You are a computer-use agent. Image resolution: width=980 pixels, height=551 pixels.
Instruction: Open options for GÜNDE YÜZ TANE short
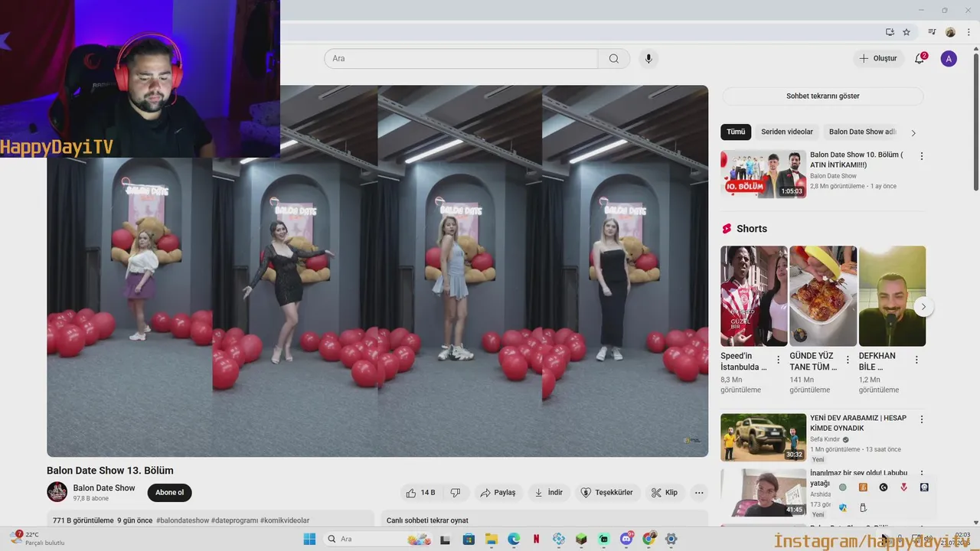pyautogui.click(x=848, y=360)
